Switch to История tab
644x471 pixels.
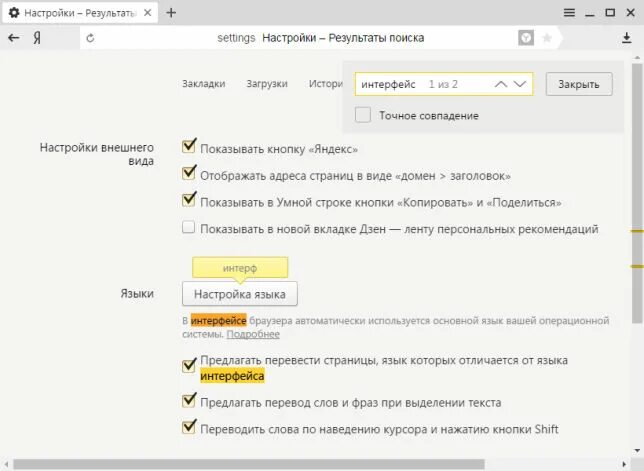tap(326, 84)
